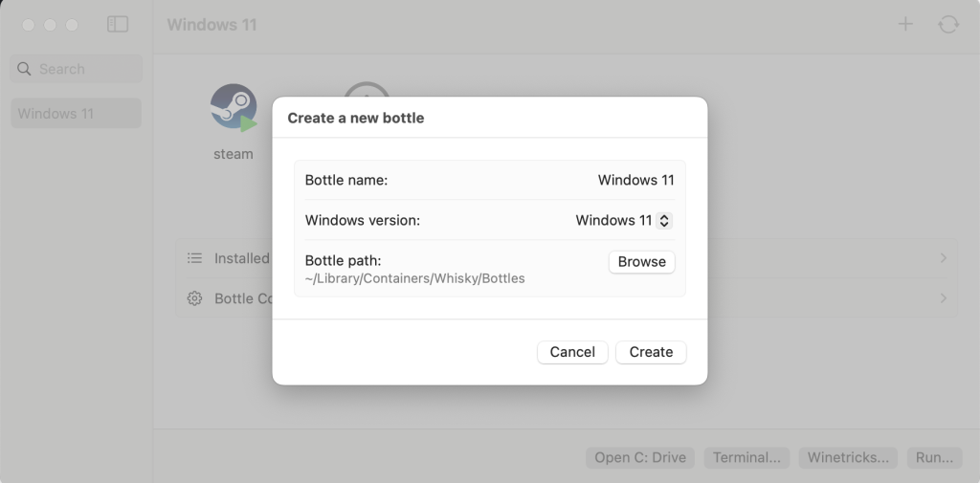
Task: Click Create to make the bottle
Action: point(651,352)
